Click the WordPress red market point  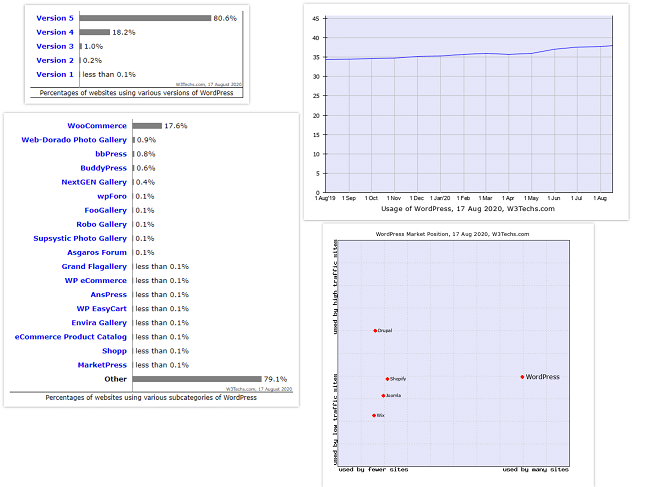coord(522,377)
